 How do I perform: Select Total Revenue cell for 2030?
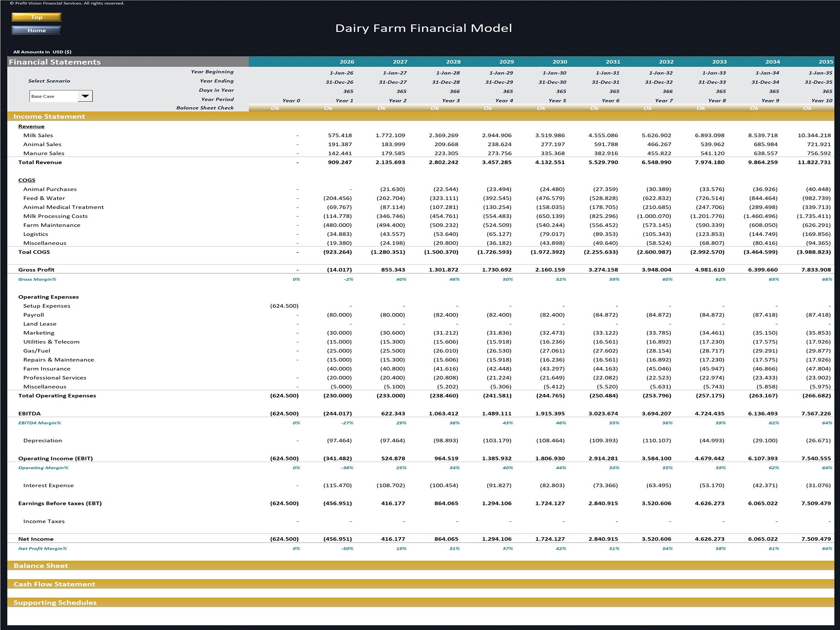click(x=550, y=162)
